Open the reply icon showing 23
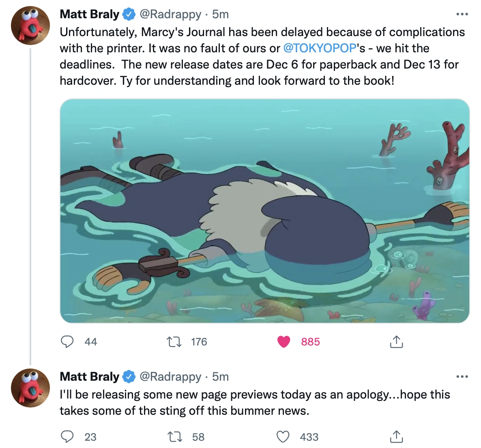Viewport: 481px width, 448px height. click(x=68, y=437)
